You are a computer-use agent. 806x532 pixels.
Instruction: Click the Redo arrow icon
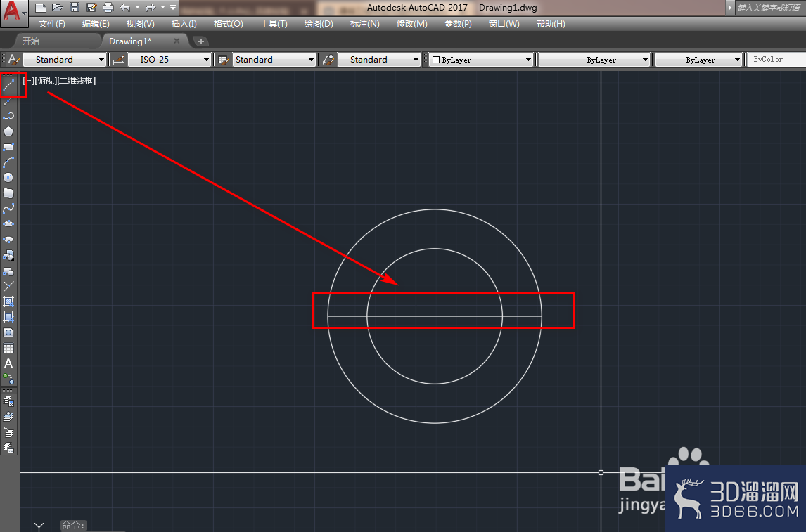point(150,8)
